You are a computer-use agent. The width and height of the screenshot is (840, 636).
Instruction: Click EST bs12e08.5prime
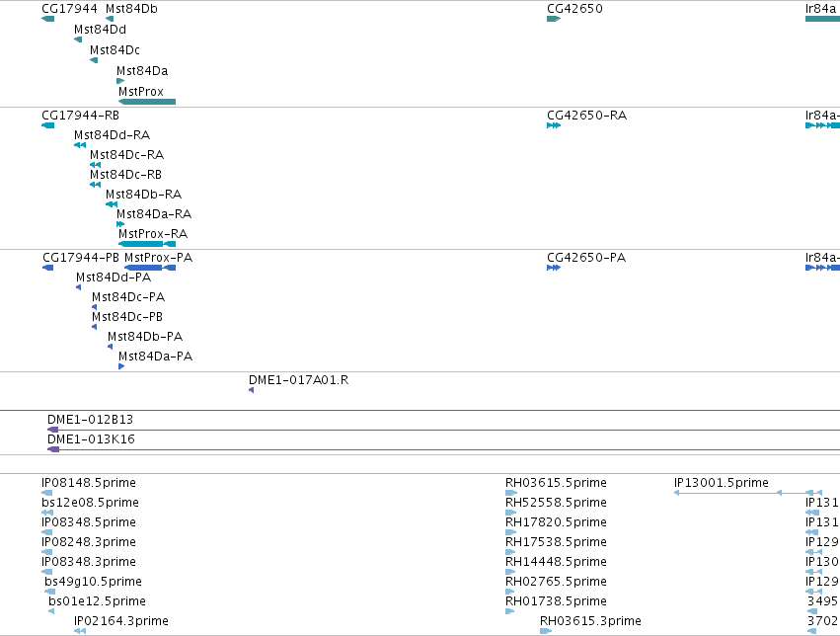coord(90,503)
